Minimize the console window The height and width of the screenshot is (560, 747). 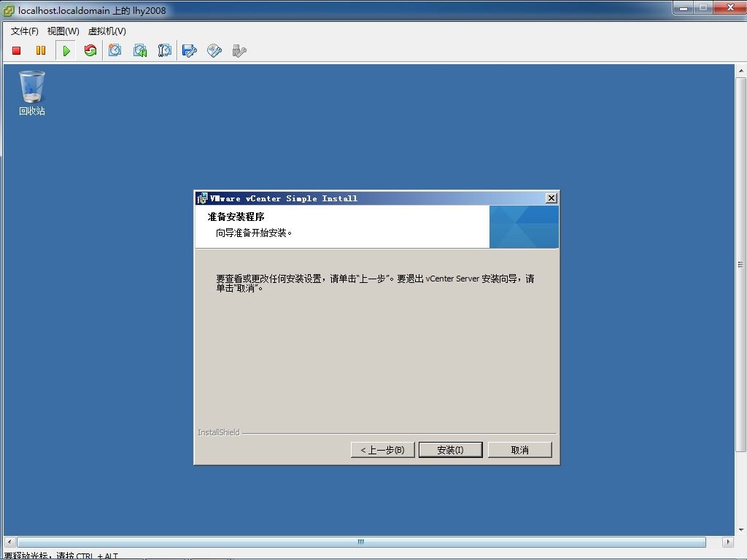pos(684,7)
